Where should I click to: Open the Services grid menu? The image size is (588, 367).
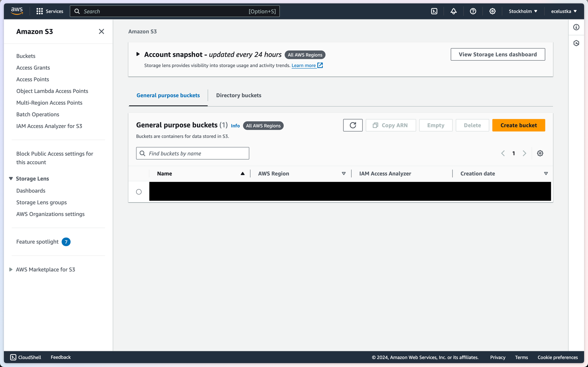click(x=49, y=11)
